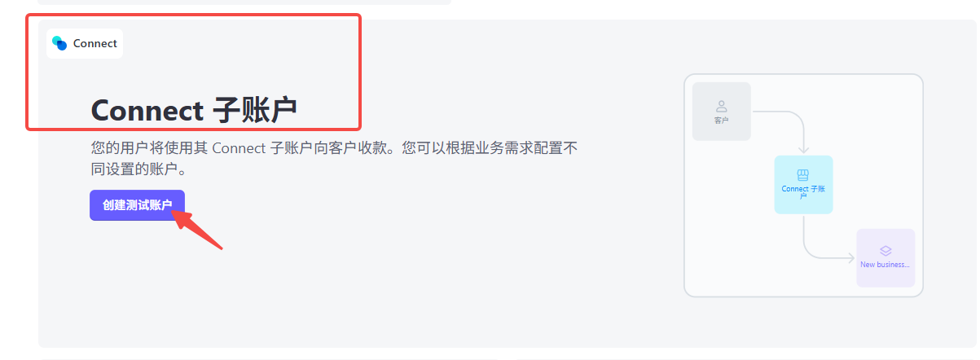This screenshot has width=980, height=360.
Task: Click the Connect 子账户 heading
Action: click(x=194, y=111)
